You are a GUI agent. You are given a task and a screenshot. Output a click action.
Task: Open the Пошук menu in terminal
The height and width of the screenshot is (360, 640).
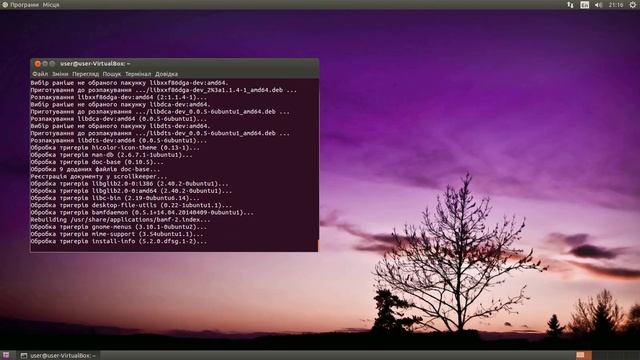click(111, 74)
